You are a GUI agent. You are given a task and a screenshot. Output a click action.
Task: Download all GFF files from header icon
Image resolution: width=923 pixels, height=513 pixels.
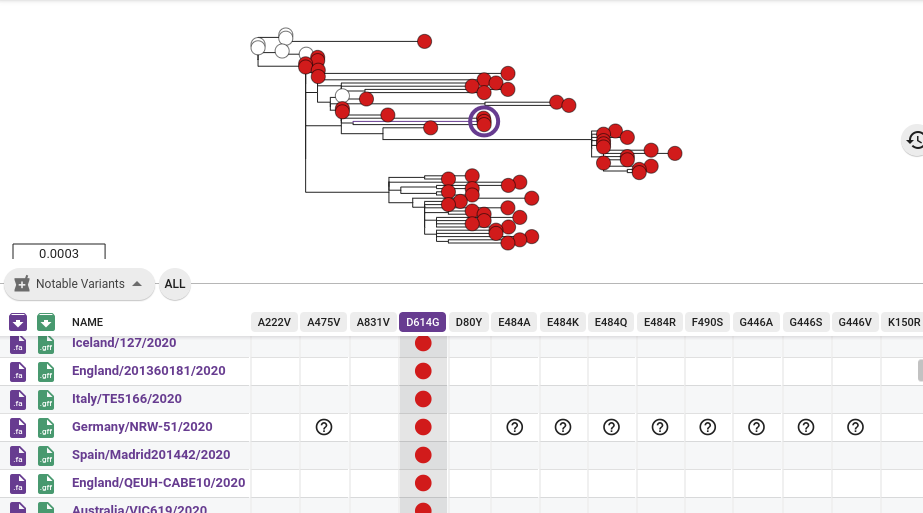46,322
